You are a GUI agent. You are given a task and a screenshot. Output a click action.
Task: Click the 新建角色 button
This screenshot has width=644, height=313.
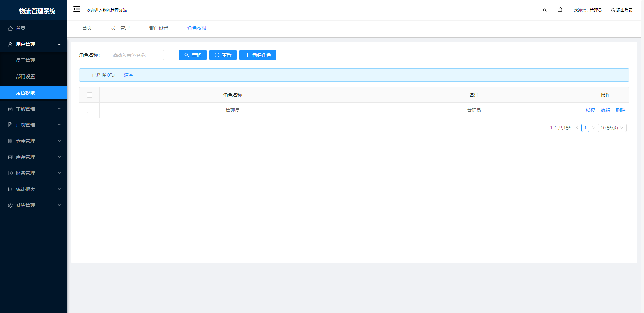pyautogui.click(x=258, y=55)
